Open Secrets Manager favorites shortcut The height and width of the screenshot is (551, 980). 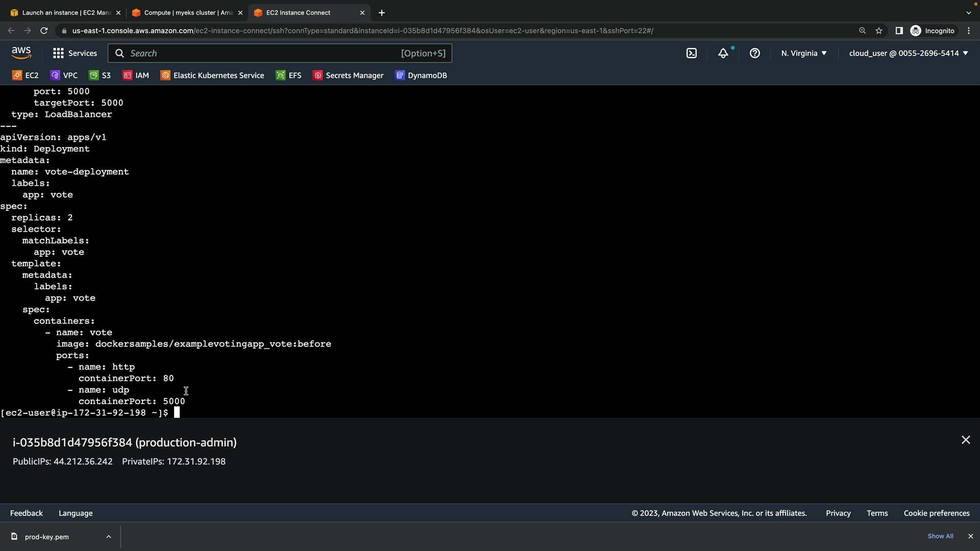tap(348, 76)
